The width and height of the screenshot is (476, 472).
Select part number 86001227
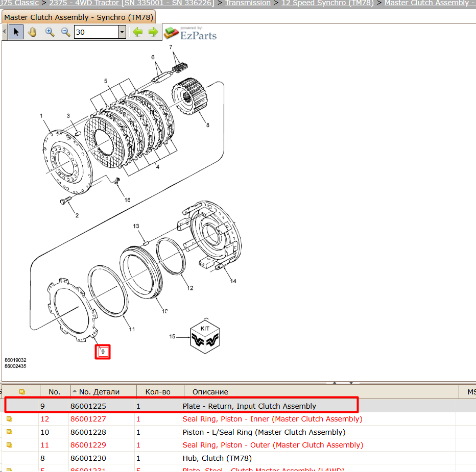tap(88, 419)
